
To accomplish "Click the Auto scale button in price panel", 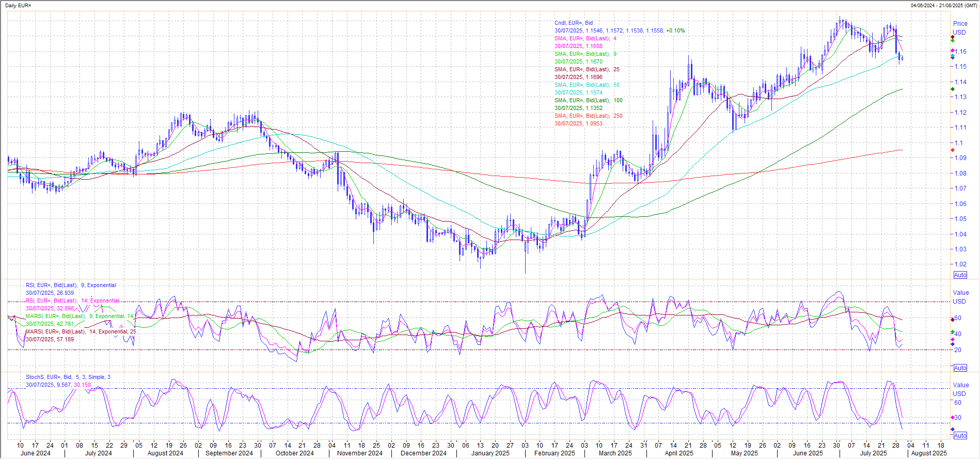I will pos(960,275).
